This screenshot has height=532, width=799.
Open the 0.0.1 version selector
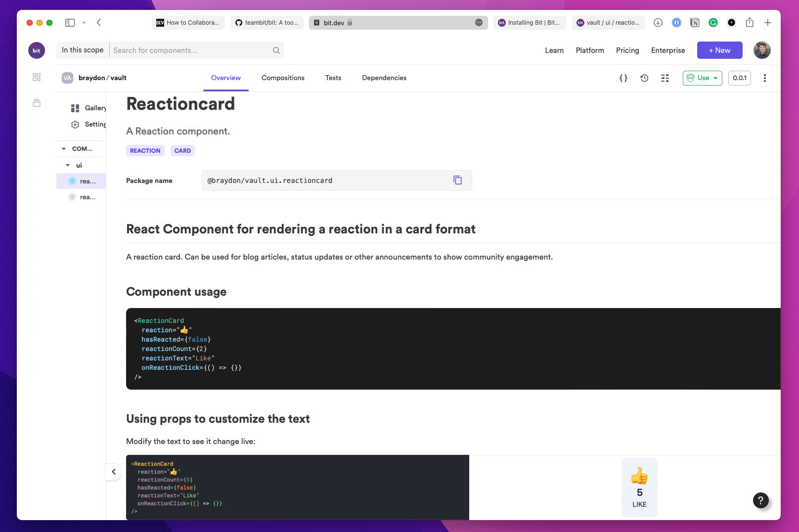pyautogui.click(x=740, y=78)
